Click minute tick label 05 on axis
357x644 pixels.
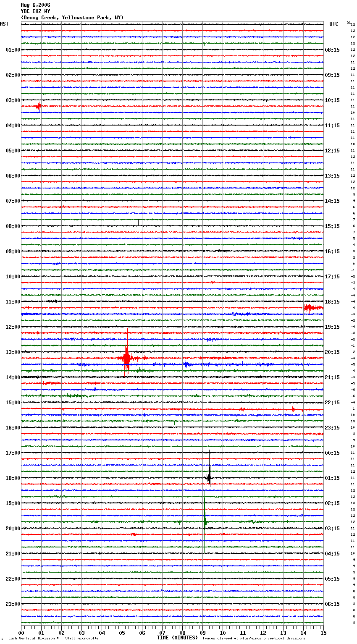[122, 633]
